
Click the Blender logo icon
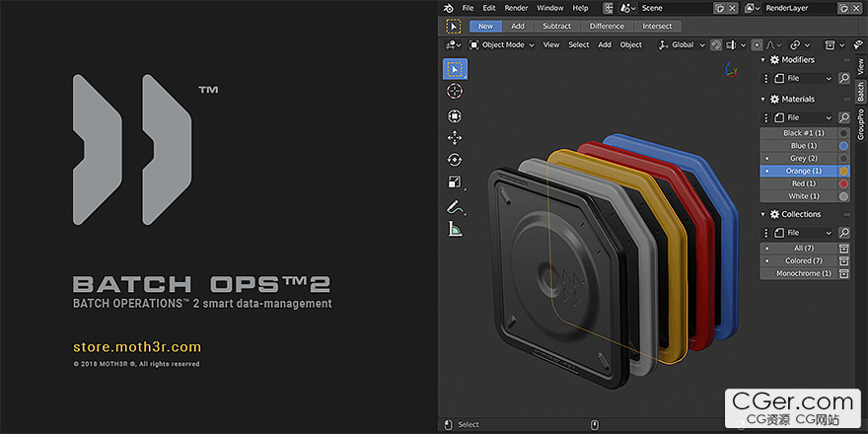pos(449,8)
